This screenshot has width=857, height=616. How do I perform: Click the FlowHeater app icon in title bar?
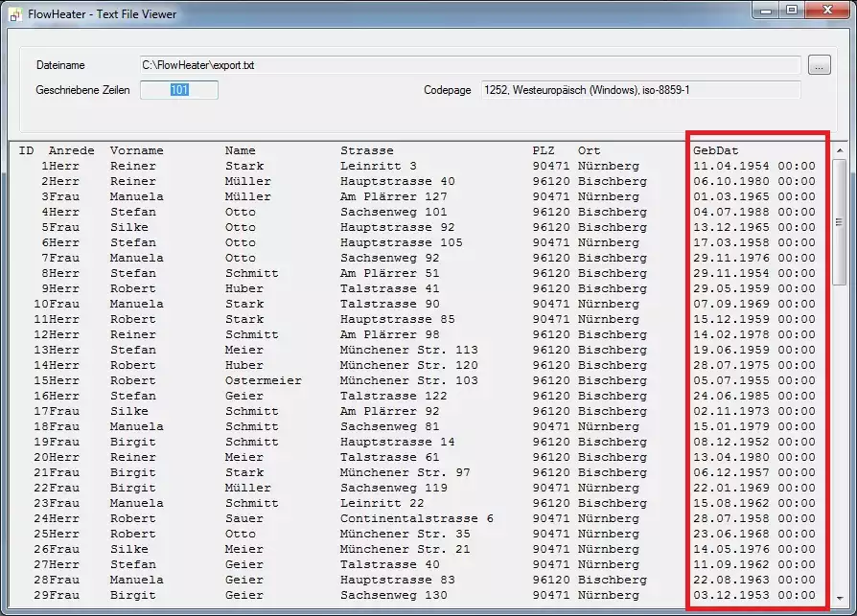click(x=15, y=14)
